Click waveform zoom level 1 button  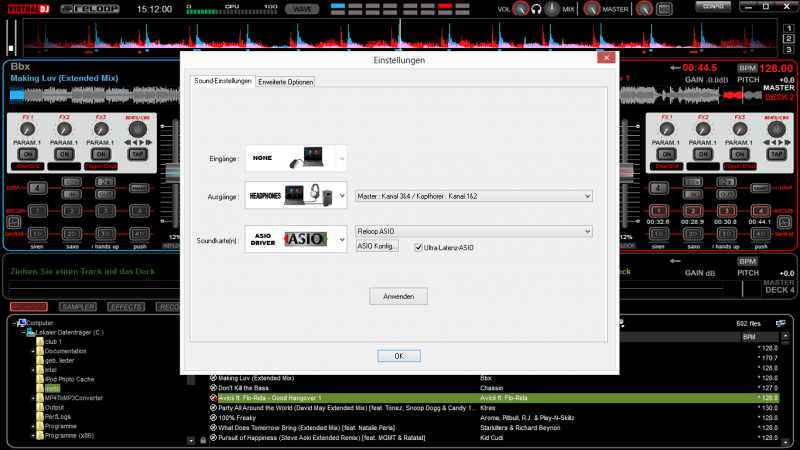(x=789, y=29)
